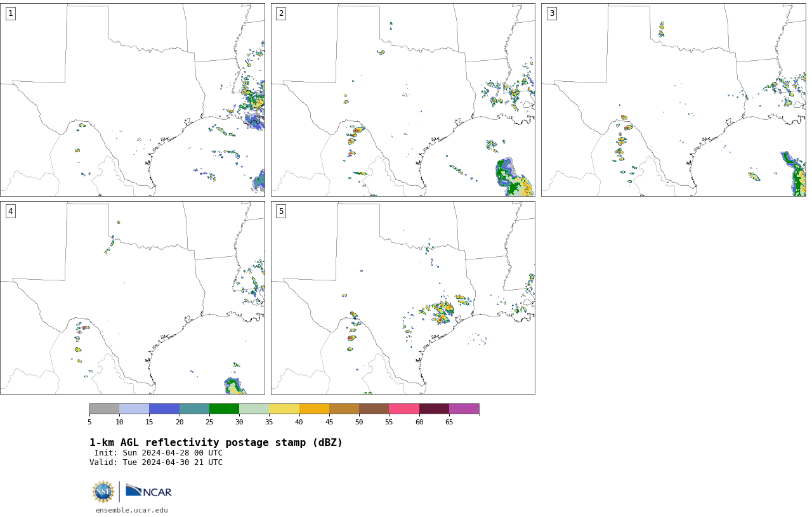812x517 pixels.
Task: Click the '1-km AGL reflectivity postage stamp (dBZ)' title
Action: coord(216,443)
